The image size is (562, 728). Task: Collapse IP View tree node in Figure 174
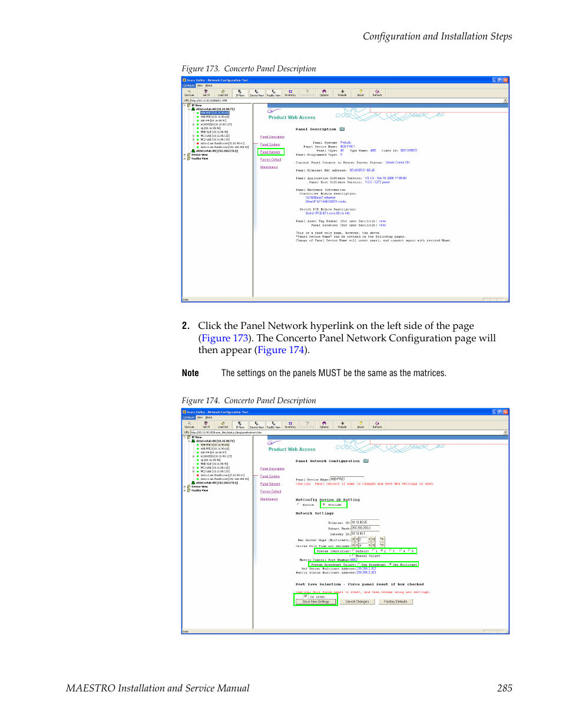(185, 437)
